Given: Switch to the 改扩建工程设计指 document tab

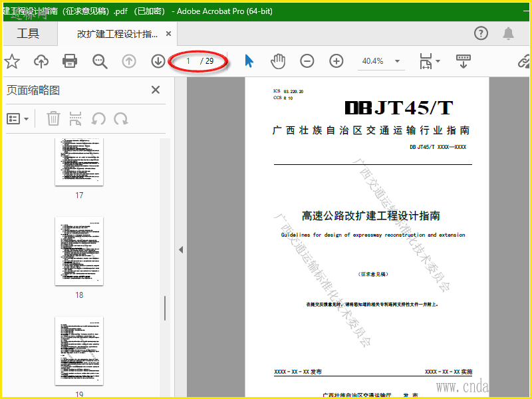Looking at the screenshot, I should [x=117, y=34].
